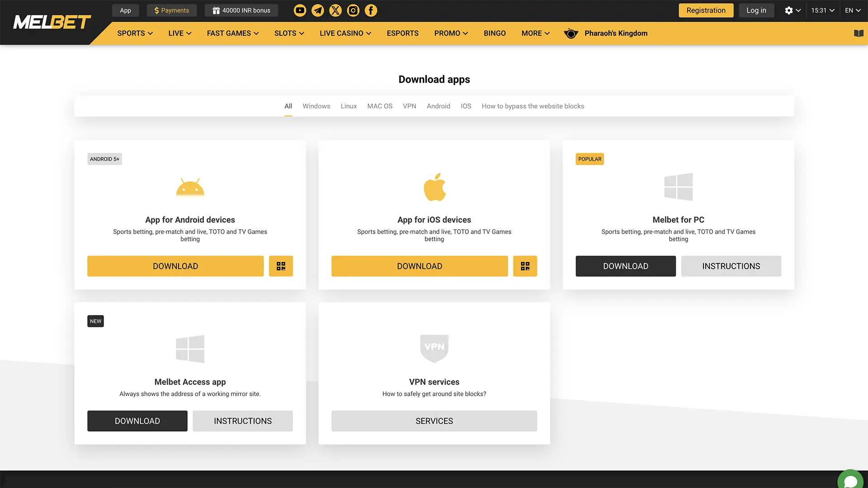Expand the MORE navigation menu
Viewport: 868px width, 488px height.
tap(535, 33)
